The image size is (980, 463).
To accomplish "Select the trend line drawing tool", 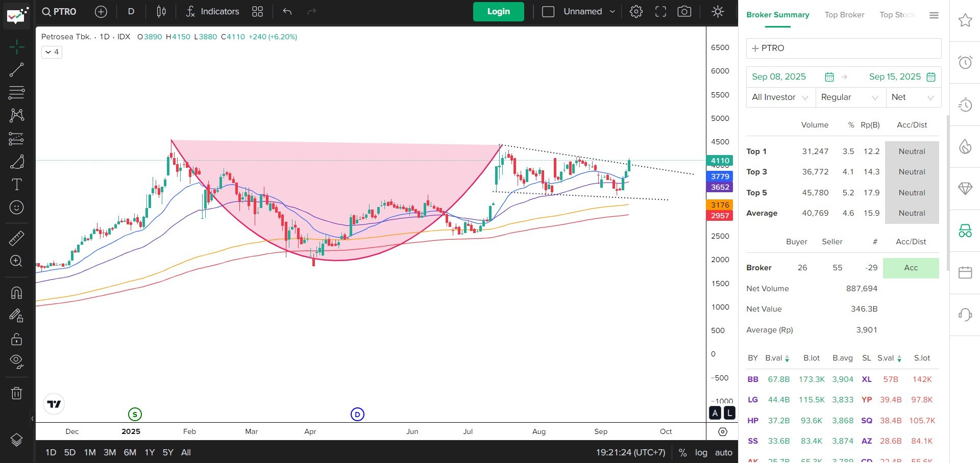I will pyautogui.click(x=16, y=70).
